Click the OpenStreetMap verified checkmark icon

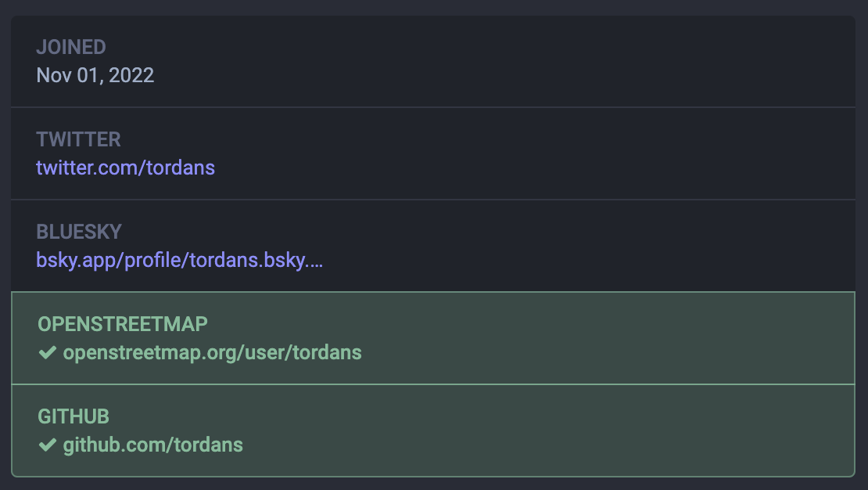[x=47, y=353]
